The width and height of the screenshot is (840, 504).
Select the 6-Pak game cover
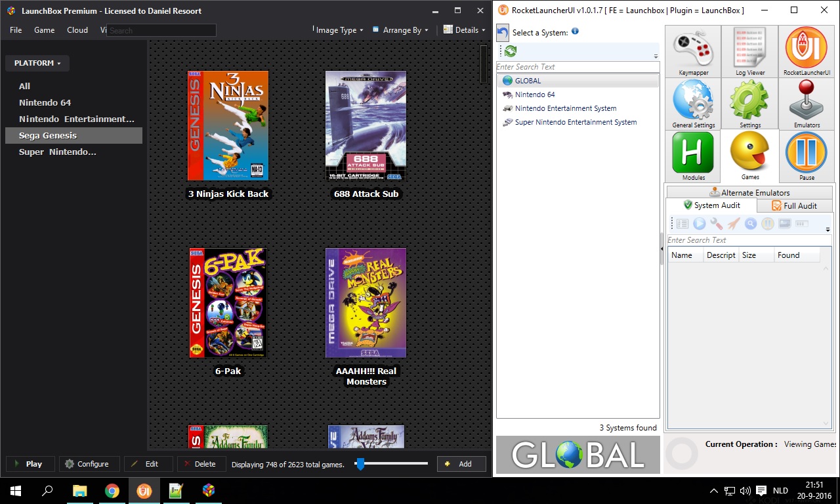[228, 303]
